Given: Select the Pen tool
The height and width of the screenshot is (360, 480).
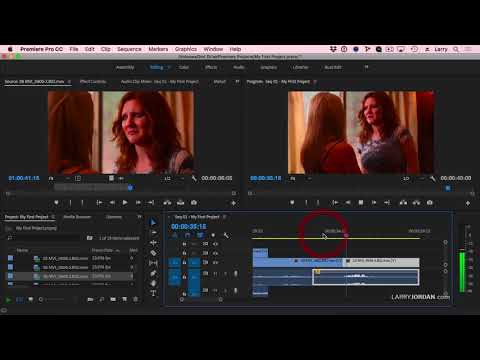Looking at the screenshot, I should click(153, 273).
